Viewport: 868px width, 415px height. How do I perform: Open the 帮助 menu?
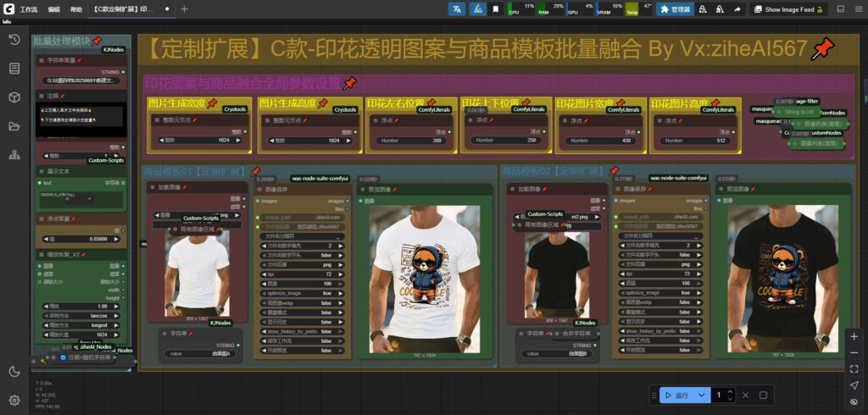[75, 9]
